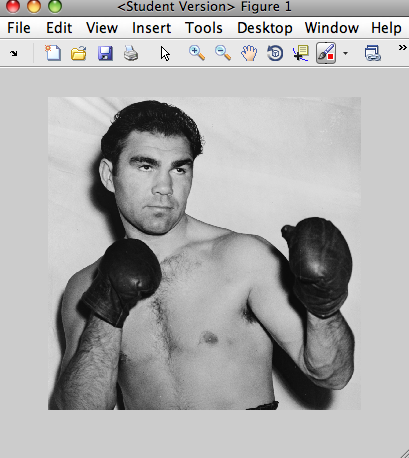Open the File menu
409x458 pixels.
(19, 28)
